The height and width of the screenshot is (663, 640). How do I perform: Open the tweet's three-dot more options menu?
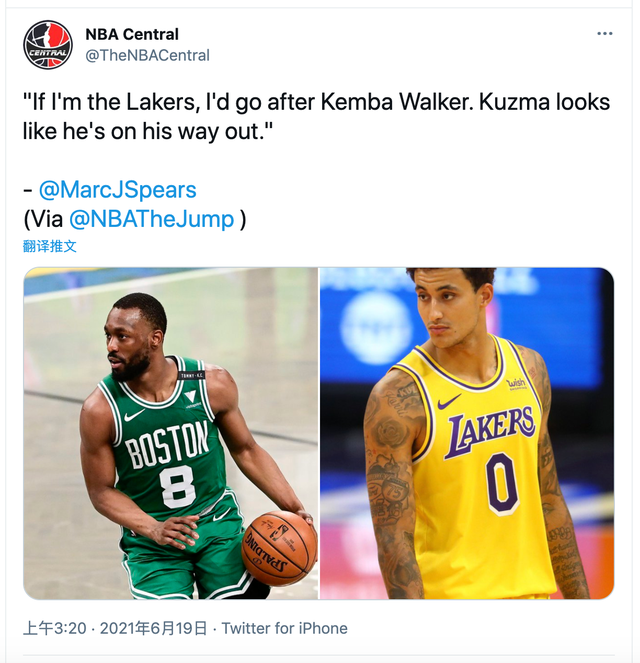tap(604, 34)
